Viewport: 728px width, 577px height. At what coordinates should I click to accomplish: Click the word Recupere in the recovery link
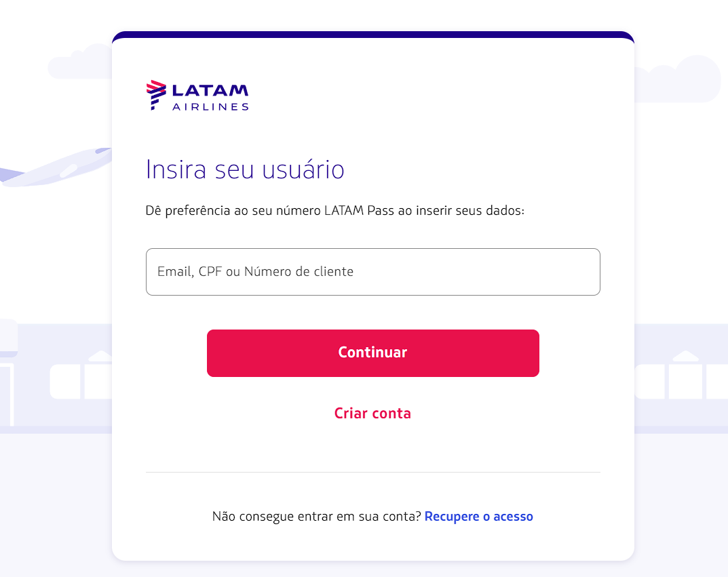click(x=452, y=517)
